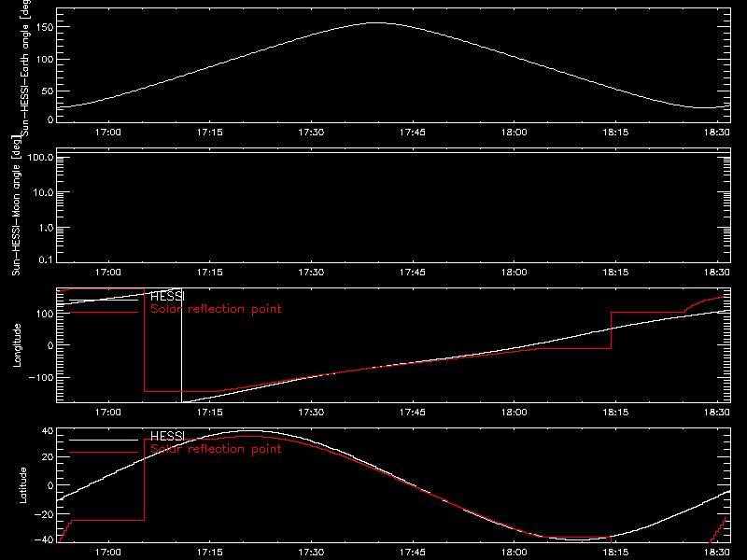Click 17:00 label under Earth angle plot
This screenshot has width=747, height=560.
tap(108, 132)
